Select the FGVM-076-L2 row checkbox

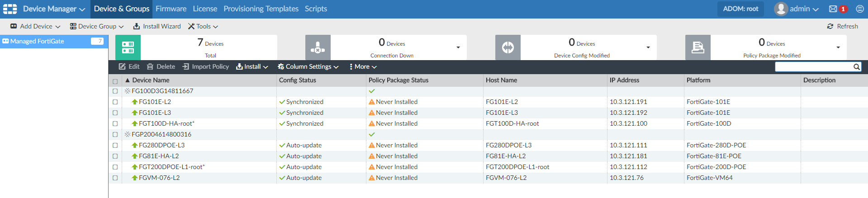(115, 178)
